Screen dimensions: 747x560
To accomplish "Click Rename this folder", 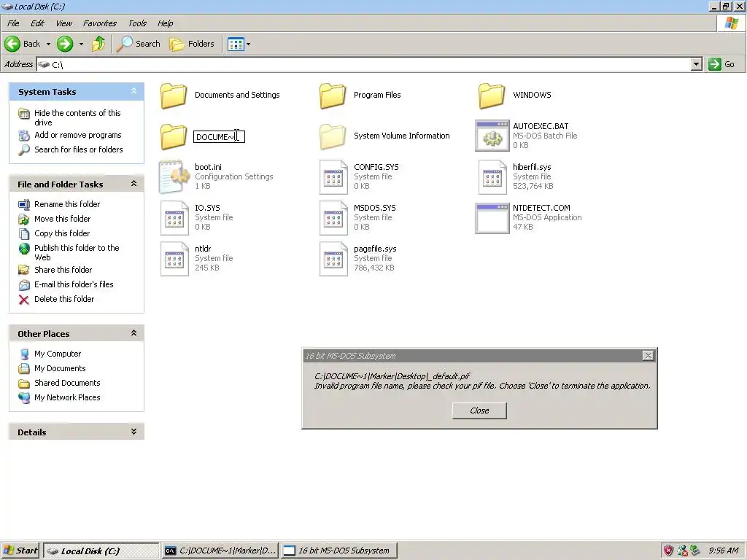I will [x=67, y=204].
